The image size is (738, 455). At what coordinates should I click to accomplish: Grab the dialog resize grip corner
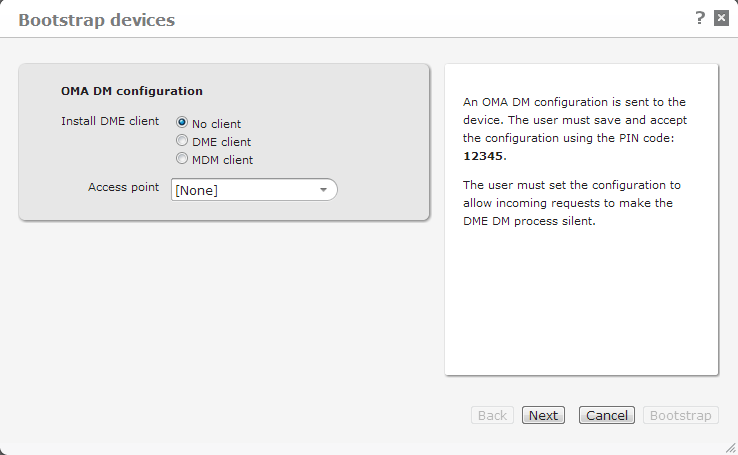point(730,447)
